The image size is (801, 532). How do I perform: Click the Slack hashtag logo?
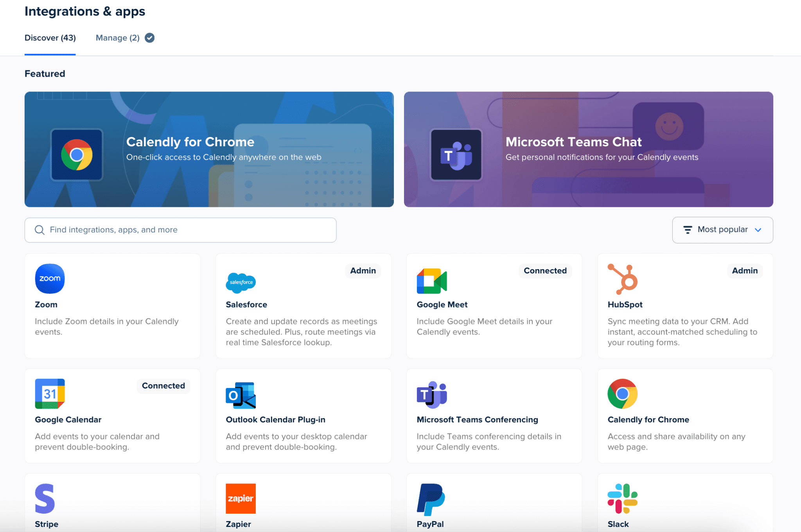click(x=622, y=498)
